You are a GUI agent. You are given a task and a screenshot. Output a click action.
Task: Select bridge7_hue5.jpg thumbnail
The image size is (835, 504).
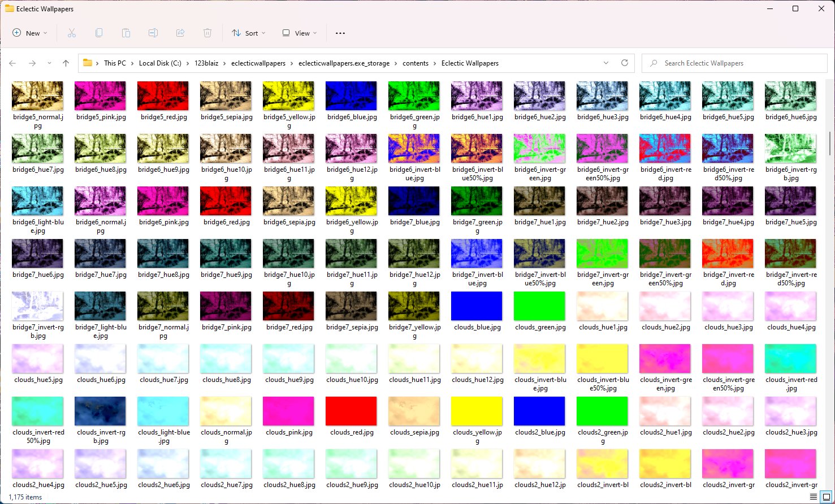click(x=791, y=201)
